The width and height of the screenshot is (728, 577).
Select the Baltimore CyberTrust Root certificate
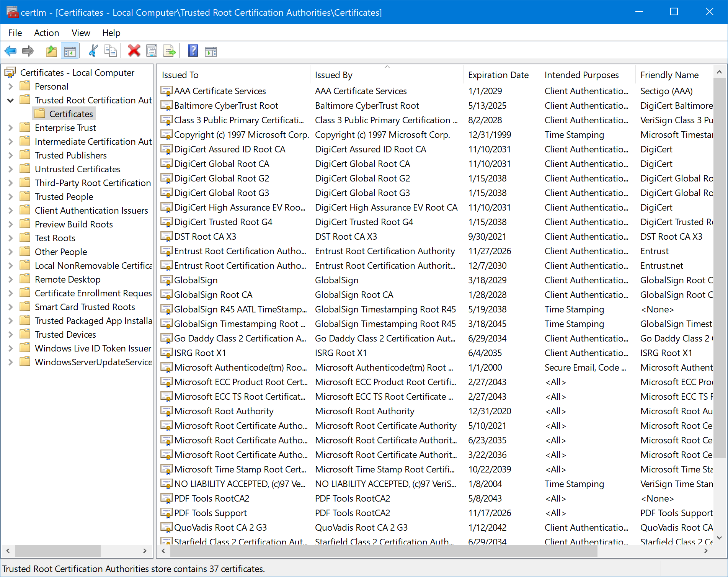(226, 106)
